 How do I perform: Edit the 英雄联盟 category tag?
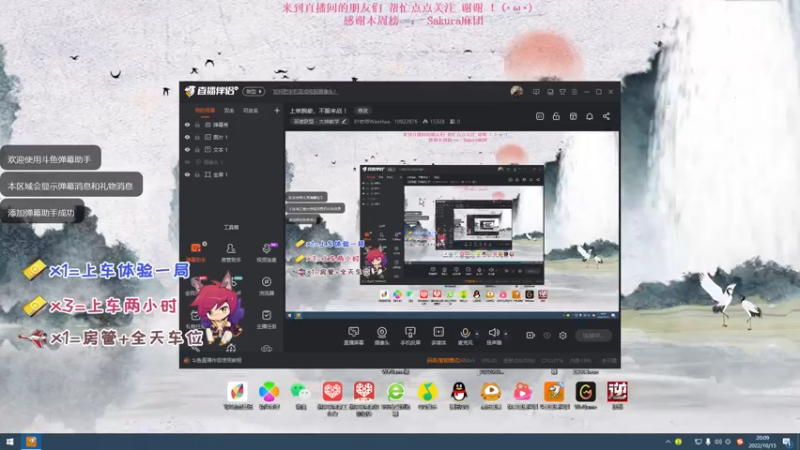click(319, 121)
